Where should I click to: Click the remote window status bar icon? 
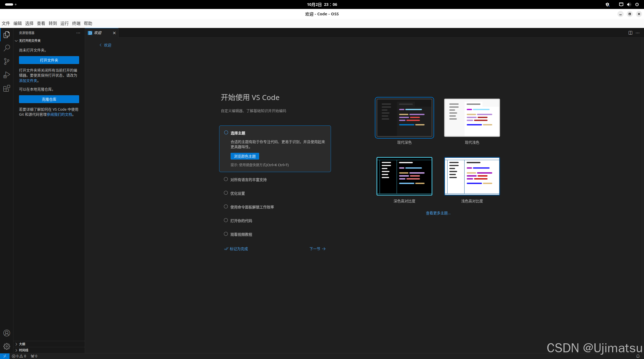pos(5,356)
